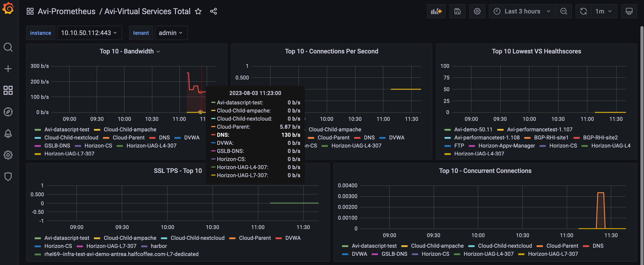Click the orange spike in Concurrent Connections graph
Viewport: 644px width, 265px height.
click(600, 210)
